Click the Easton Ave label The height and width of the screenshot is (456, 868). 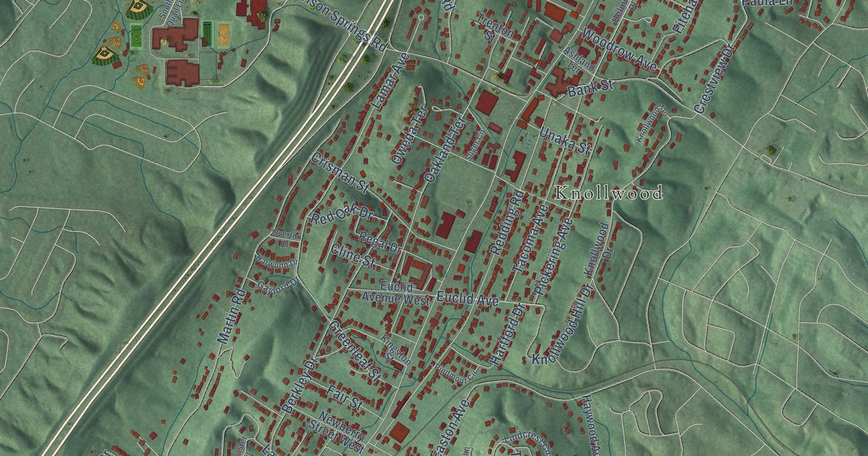452,428
